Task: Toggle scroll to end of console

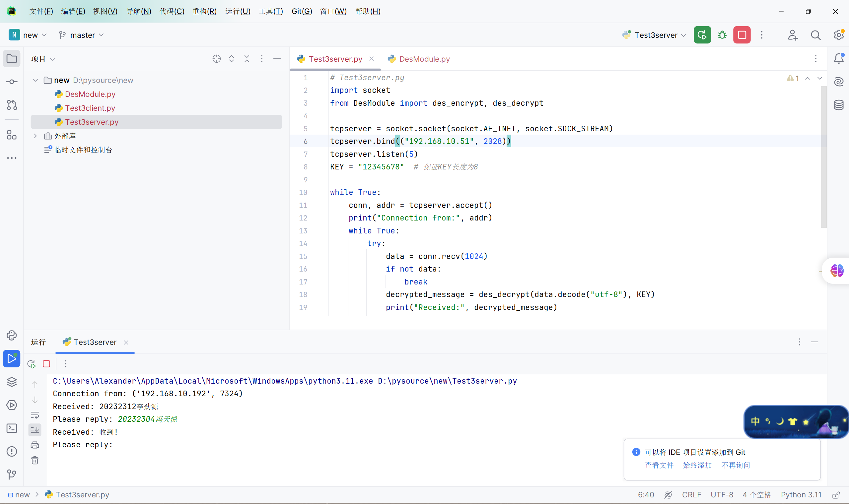Action: [x=35, y=430]
